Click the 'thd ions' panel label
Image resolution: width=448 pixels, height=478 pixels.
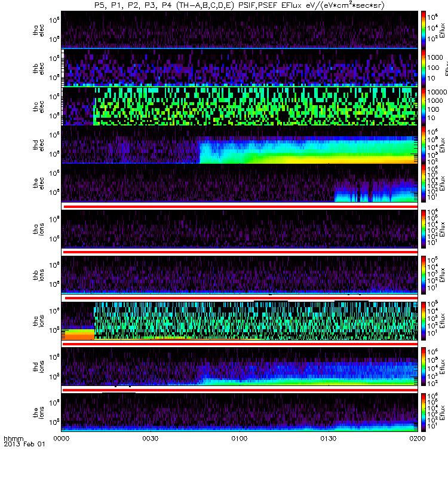coord(38,367)
